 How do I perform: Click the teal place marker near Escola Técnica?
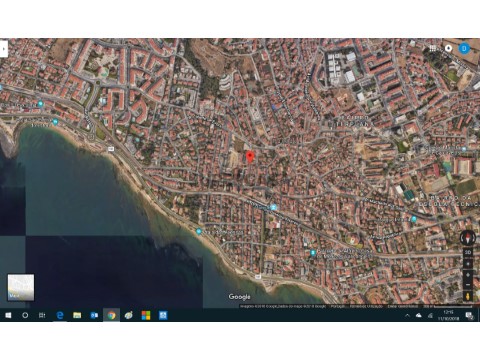pos(414,219)
